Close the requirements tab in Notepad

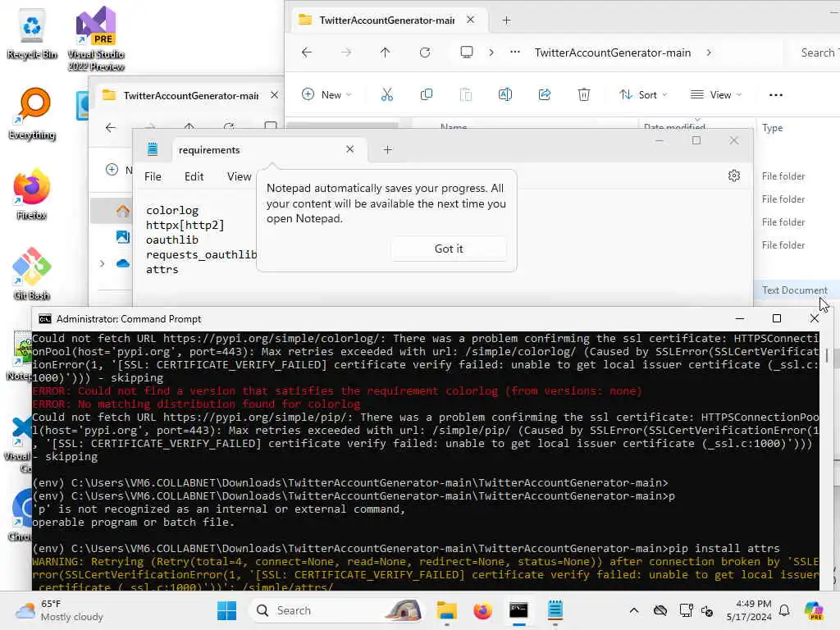tap(349, 149)
